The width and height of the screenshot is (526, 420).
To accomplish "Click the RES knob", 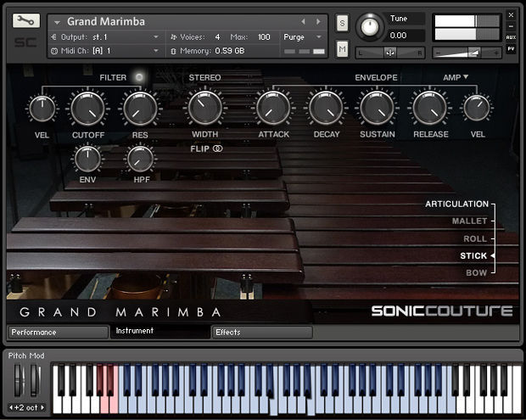I will click(x=140, y=109).
